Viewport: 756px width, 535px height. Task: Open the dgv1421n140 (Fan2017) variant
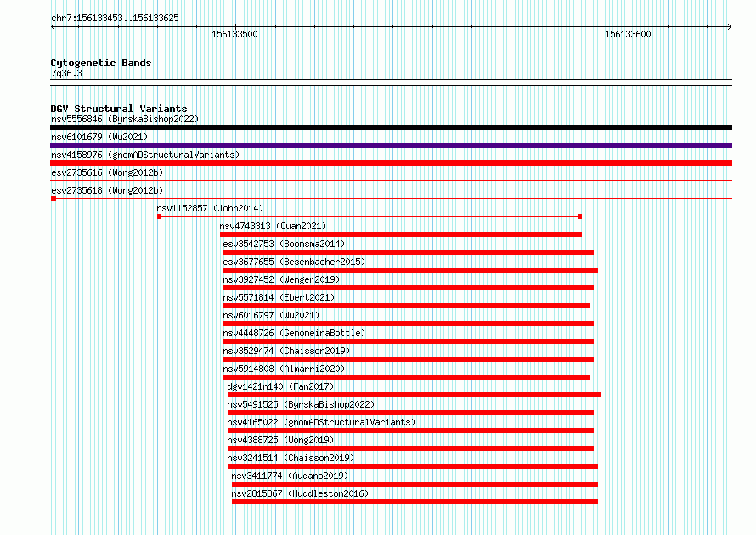click(280, 386)
